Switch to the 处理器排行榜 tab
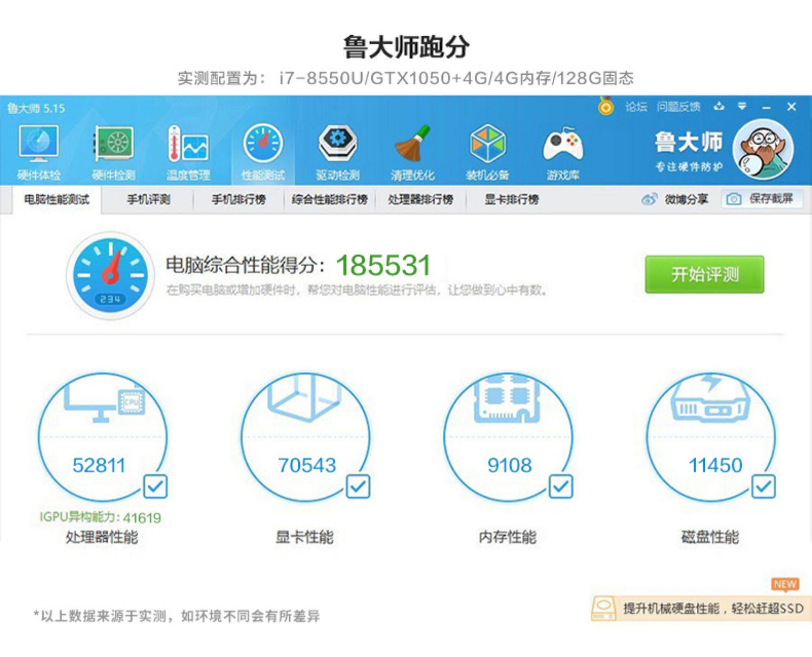Screen dimensions: 812x657 [420, 200]
